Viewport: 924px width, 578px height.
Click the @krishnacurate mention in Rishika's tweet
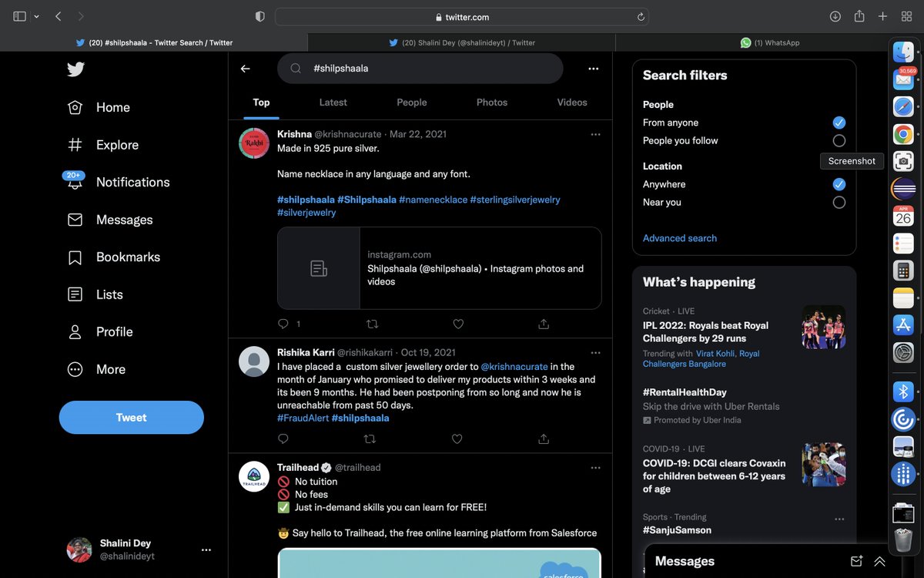[x=514, y=367]
